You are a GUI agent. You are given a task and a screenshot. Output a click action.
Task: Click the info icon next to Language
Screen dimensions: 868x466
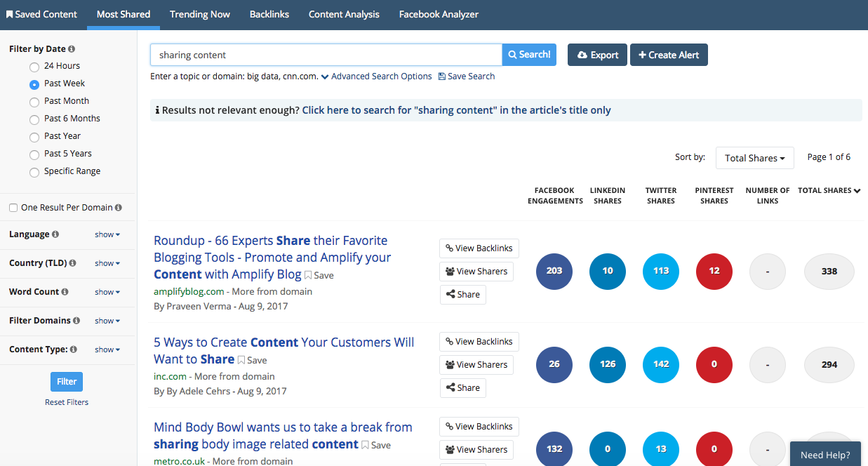point(55,234)
